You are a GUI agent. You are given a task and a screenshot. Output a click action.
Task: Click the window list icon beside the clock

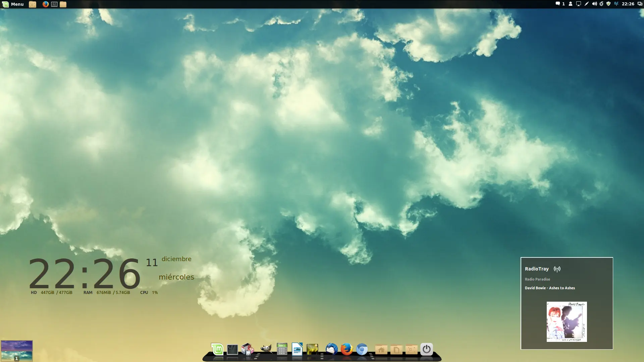click(x=640, y=4)
